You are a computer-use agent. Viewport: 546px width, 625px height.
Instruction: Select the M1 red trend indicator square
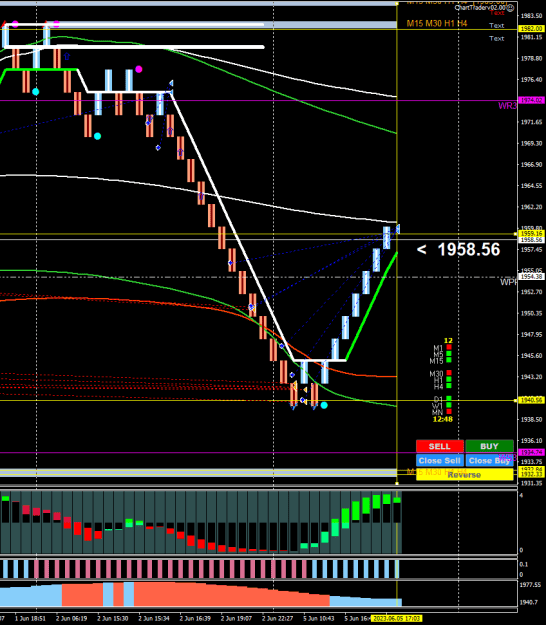[x=449, y=347]
